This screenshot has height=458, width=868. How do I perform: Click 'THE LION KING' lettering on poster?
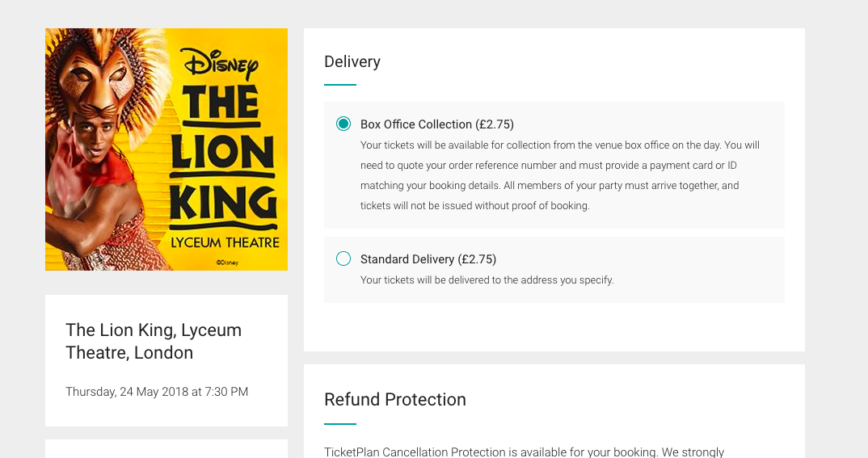tap(223, 157)
